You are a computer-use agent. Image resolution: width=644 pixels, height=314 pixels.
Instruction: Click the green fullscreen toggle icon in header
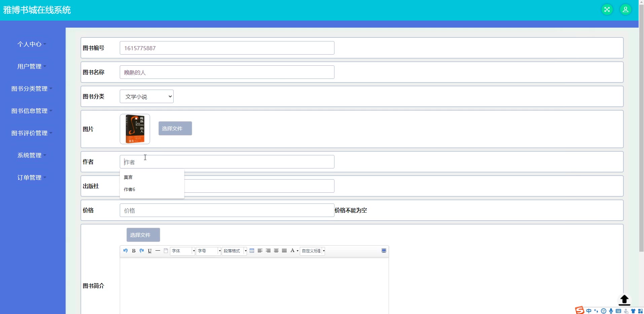[607, 9]
